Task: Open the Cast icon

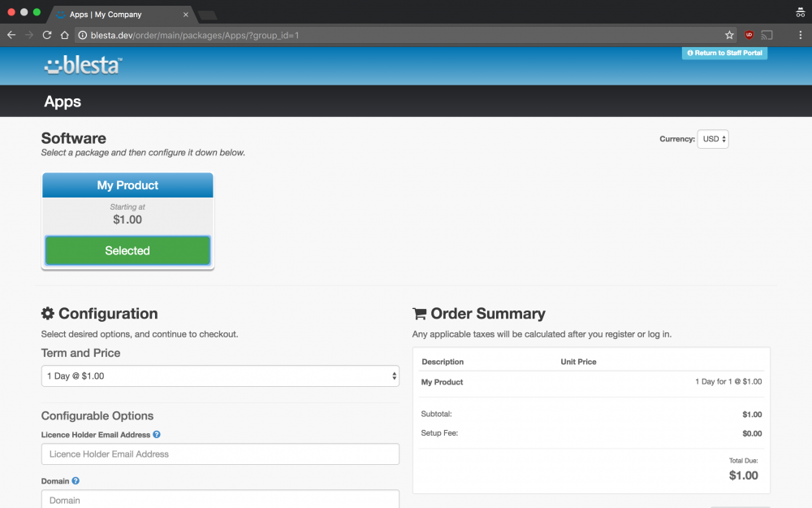Action: coord(767,35)
